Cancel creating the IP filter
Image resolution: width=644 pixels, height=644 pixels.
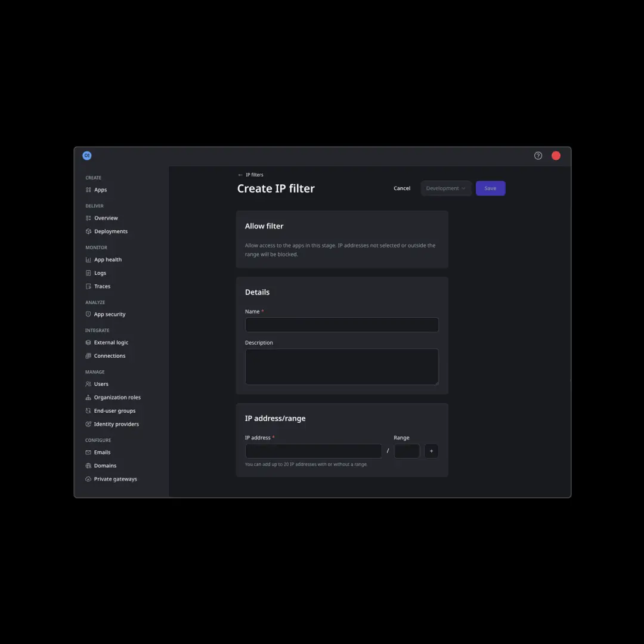click(401, 188)
